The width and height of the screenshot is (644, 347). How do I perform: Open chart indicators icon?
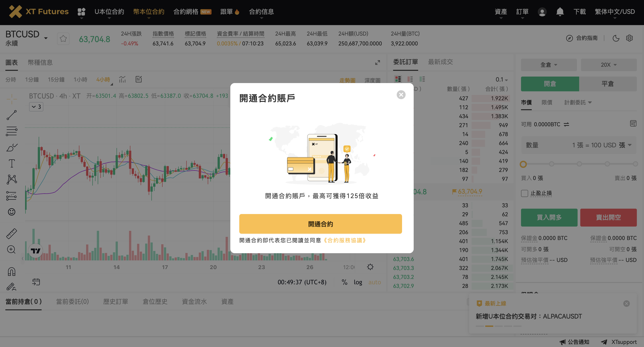tap(122, 79)
